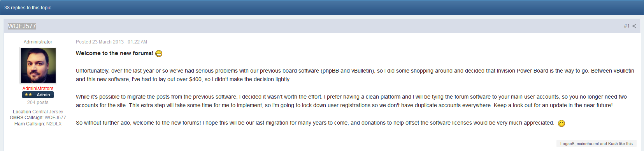Image resolution: width=644 pixels, height=151 pixels.
Task: Click the 'like this' text in the likes box
Action: tap(626, 144)
